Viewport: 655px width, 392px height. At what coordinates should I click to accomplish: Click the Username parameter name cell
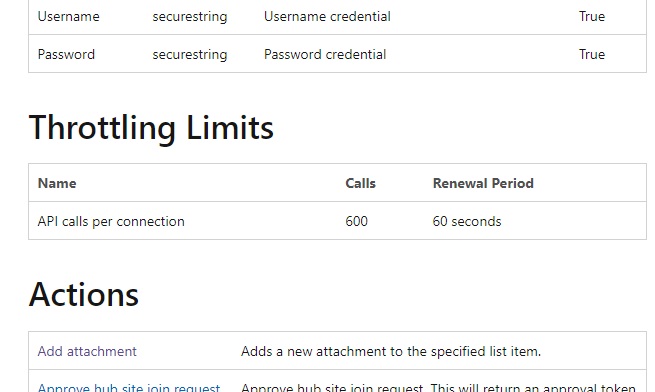[x=69, y=16]
